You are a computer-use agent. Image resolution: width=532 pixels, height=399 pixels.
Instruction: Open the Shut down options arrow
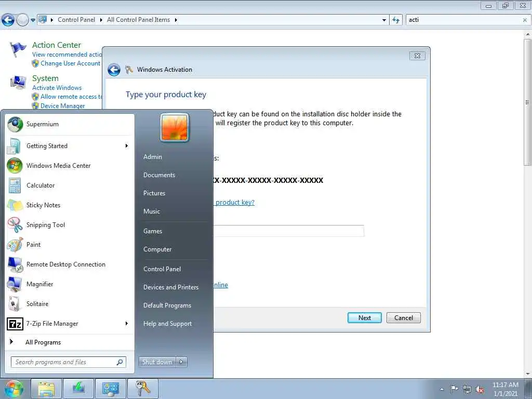pyautogui.click(x=181, y=362)
